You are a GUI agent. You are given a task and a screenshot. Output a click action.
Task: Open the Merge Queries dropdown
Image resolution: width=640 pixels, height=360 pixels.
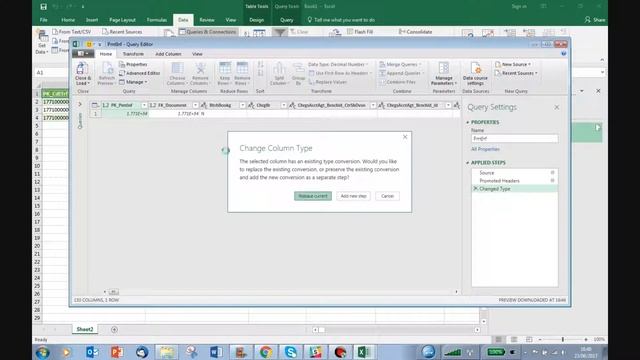(400, 64)
